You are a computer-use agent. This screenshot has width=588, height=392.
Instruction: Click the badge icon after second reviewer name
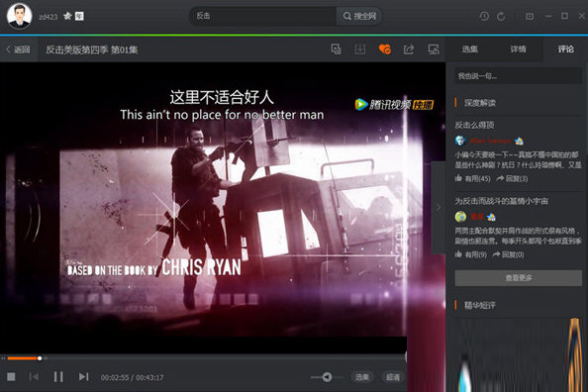tap(491, 217)
